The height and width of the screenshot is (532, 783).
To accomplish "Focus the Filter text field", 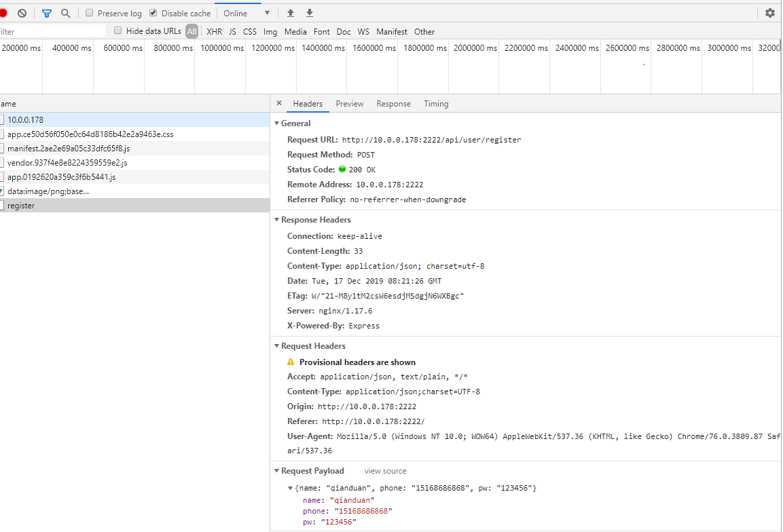I will [52, 31].
